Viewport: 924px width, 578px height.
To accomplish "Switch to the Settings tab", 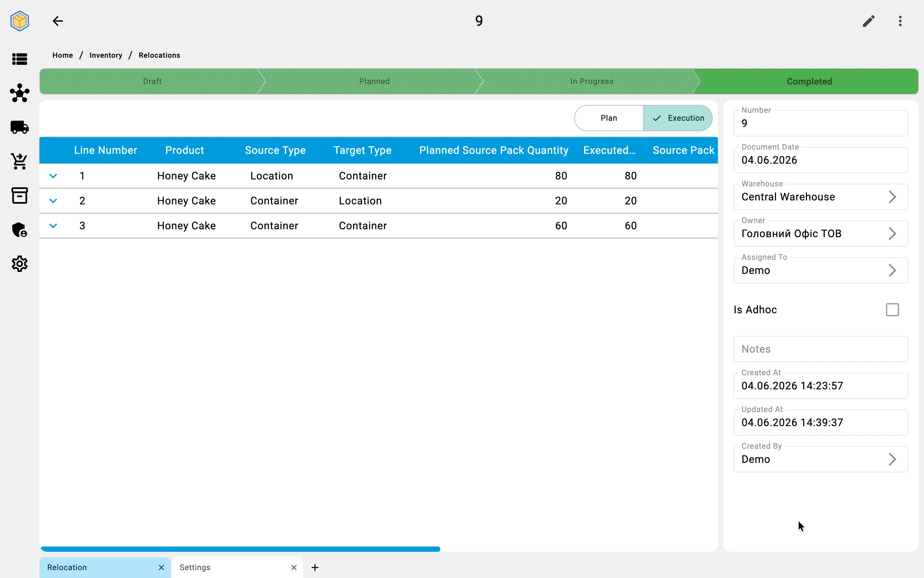I will click(238, 568).
